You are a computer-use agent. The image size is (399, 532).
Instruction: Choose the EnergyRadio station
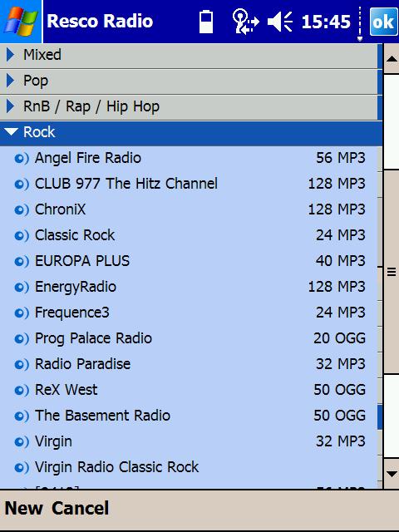tap(76, 288)
